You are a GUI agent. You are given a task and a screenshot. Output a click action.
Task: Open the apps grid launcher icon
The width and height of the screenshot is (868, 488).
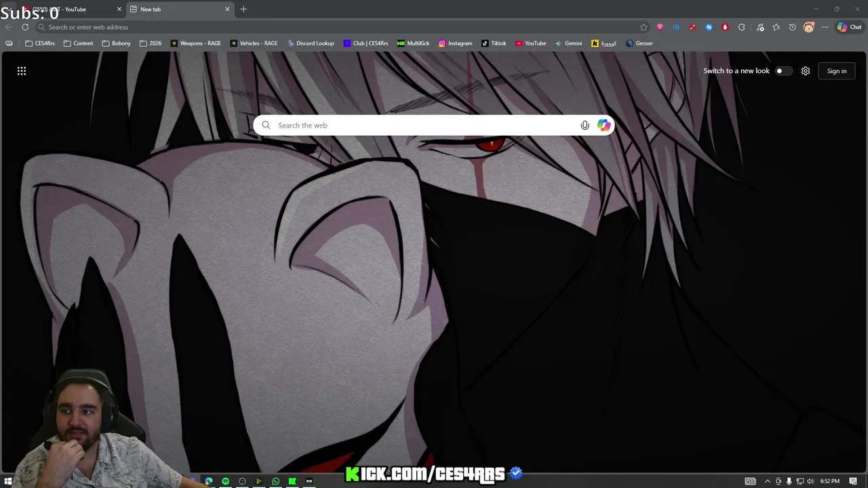pyautogui.click(x=22, y=71)
